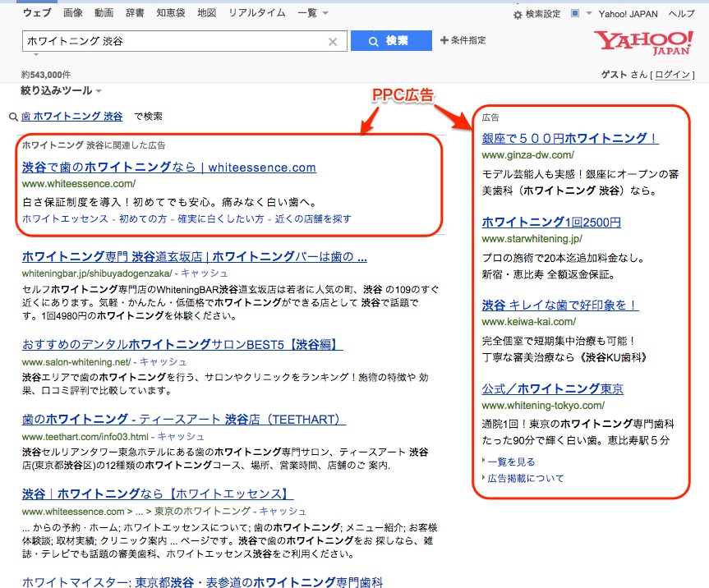Click the plus icon of 条件指定
This screenshot has height=588, width=709.
(x=444, y=40)
